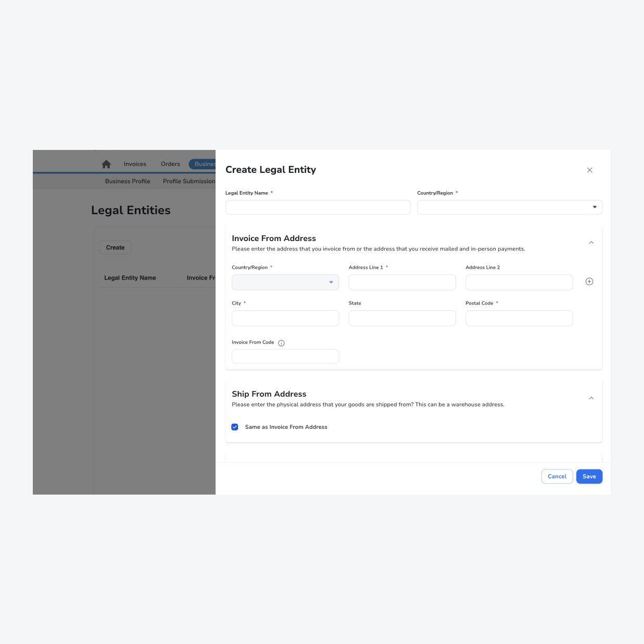Close the Create Legal Entity dialog with the X
The width and height of the screenshot is (644, 644).
click(x=589, y=170)
